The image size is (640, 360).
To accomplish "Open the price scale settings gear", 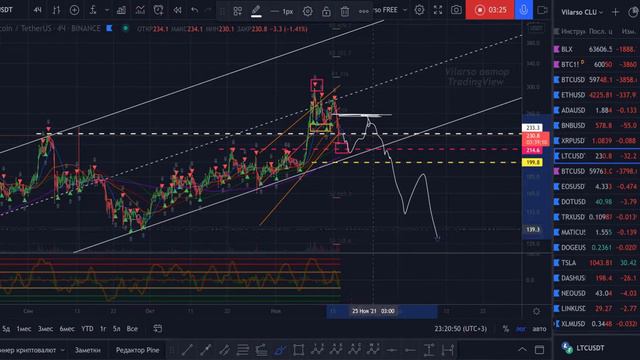I will 536,311.
